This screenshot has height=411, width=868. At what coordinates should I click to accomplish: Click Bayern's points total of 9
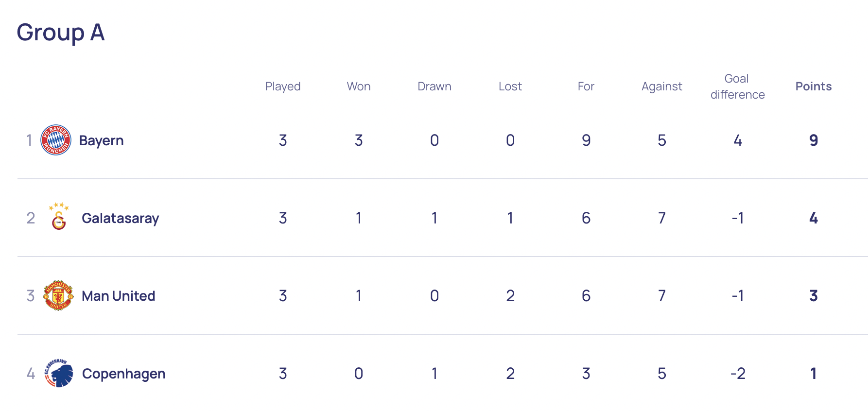(x=813, y=140)
